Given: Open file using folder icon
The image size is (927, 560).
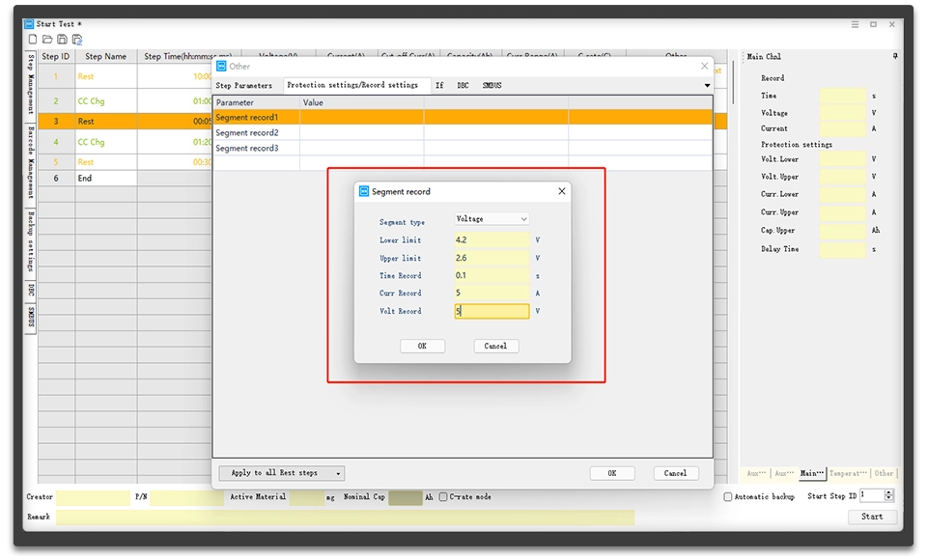Looking at the screenshot, I should 47,40.
